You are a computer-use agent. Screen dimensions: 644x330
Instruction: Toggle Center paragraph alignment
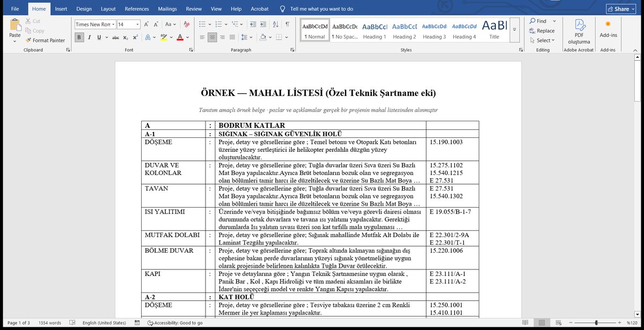point(213,37)
